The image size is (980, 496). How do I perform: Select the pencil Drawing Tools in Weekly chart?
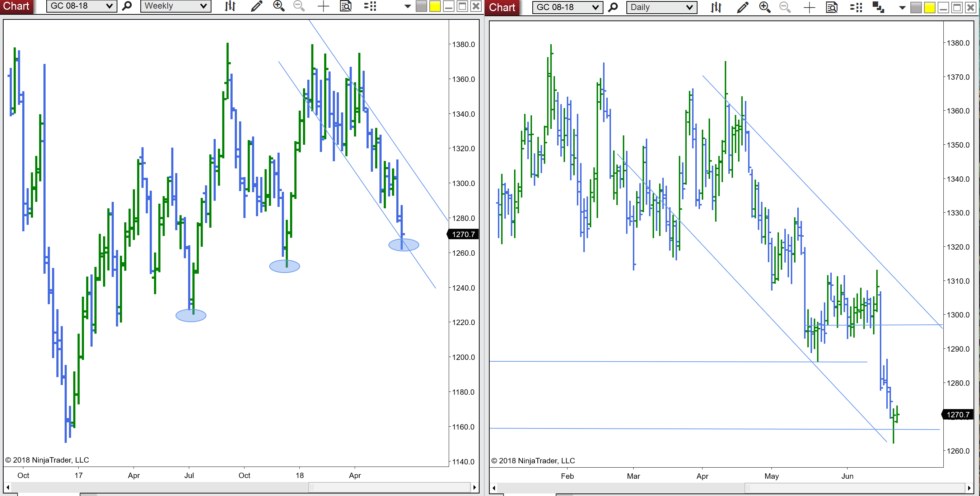coord(256,6)
